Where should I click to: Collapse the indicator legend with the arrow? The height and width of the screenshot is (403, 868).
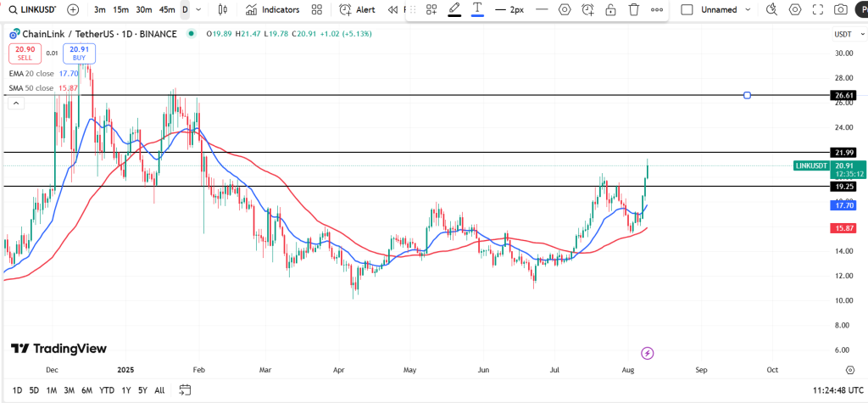[x=16, y=103]
